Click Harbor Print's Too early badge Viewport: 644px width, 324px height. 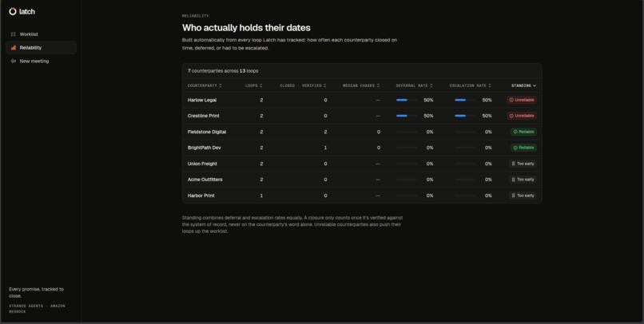[523, 196]
